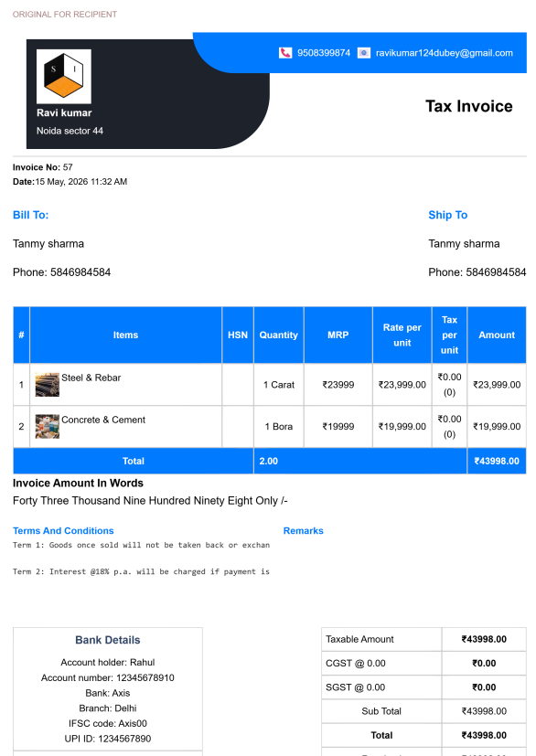Click the Amount column header
The width and height of the screenshot is (536, 756).
coord(497,335)
